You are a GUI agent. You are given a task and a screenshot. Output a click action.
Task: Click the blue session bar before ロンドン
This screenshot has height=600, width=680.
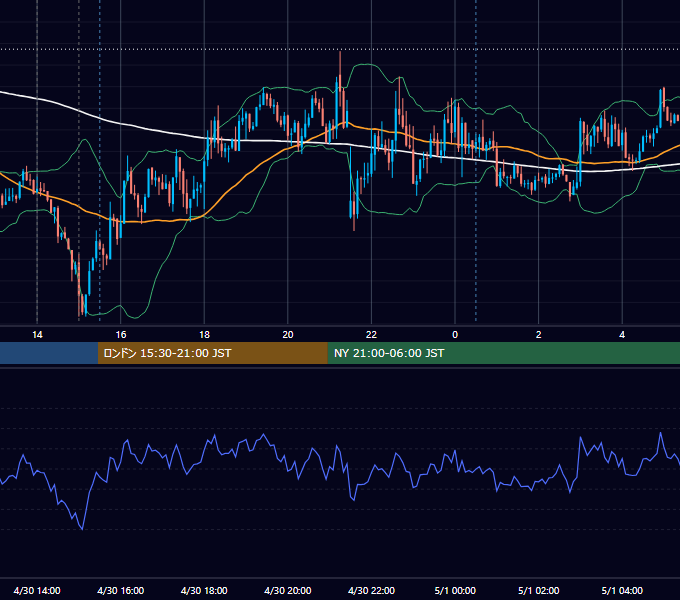click(49, 353)
